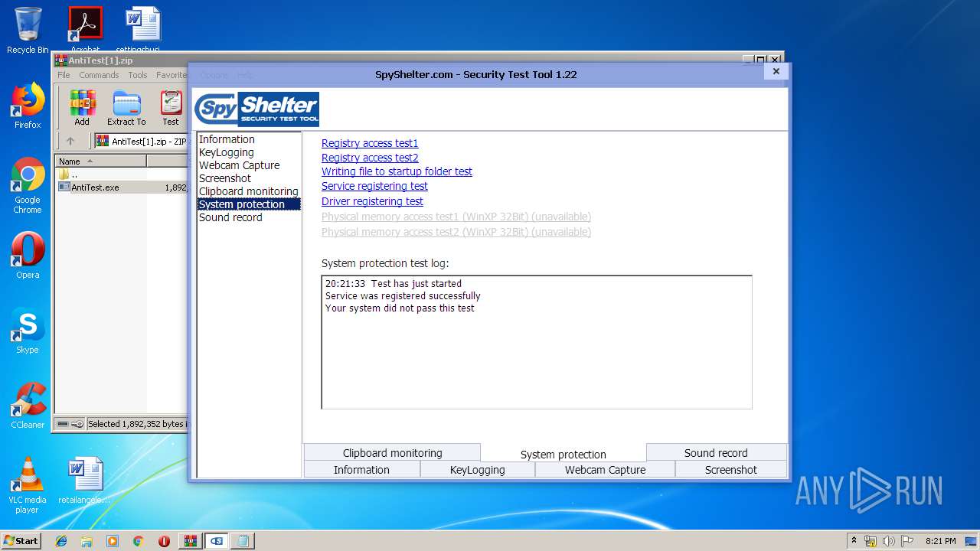Viewport: 980px width, 551px height.
Task: Switch to SpyShelter test tool taskbar button
Action: tap(217, 541)
